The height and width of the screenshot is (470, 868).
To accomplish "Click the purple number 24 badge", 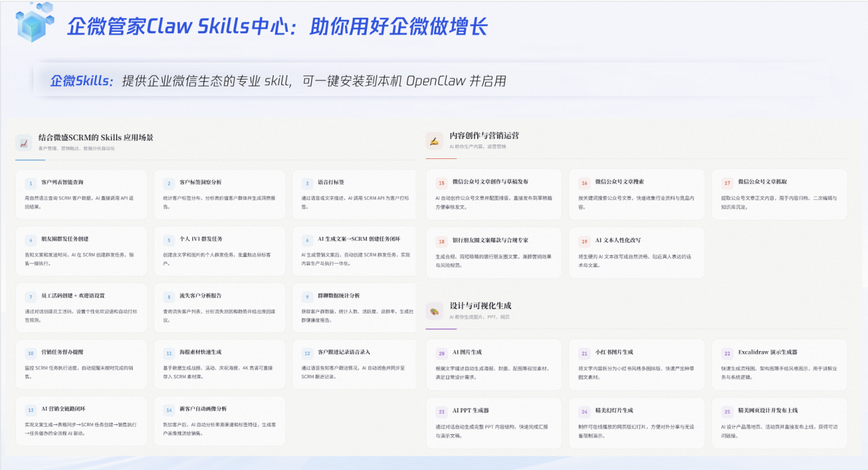I will point(584,411).
